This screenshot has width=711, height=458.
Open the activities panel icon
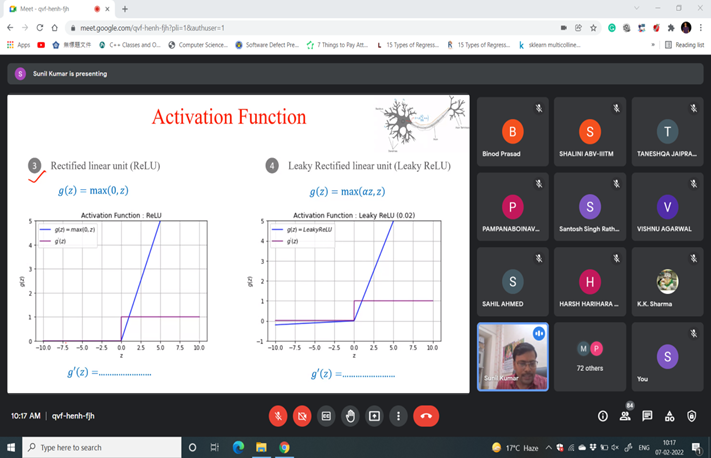point(671,416)
